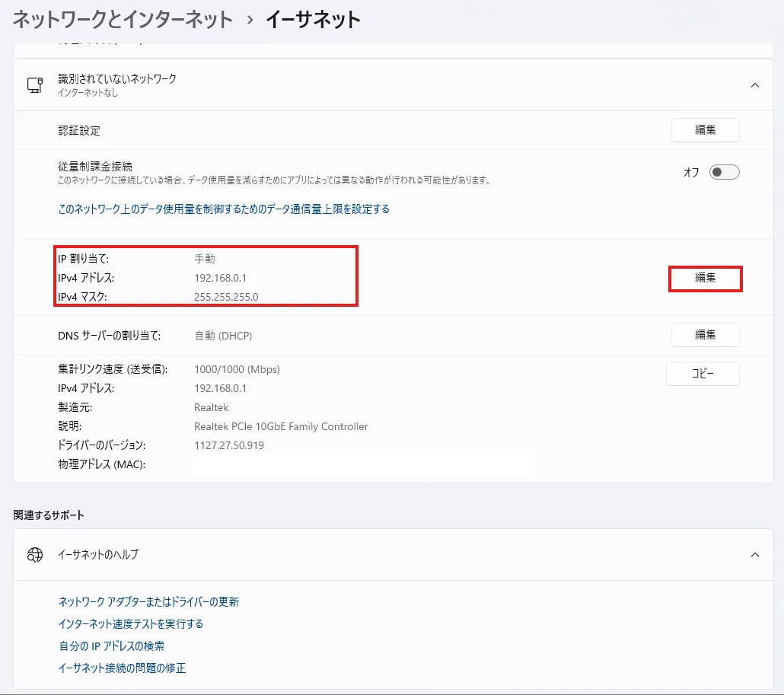Toggle the 従量制課金接続 switch
This screenshot has height=695, width=784.
pos(724,172)
